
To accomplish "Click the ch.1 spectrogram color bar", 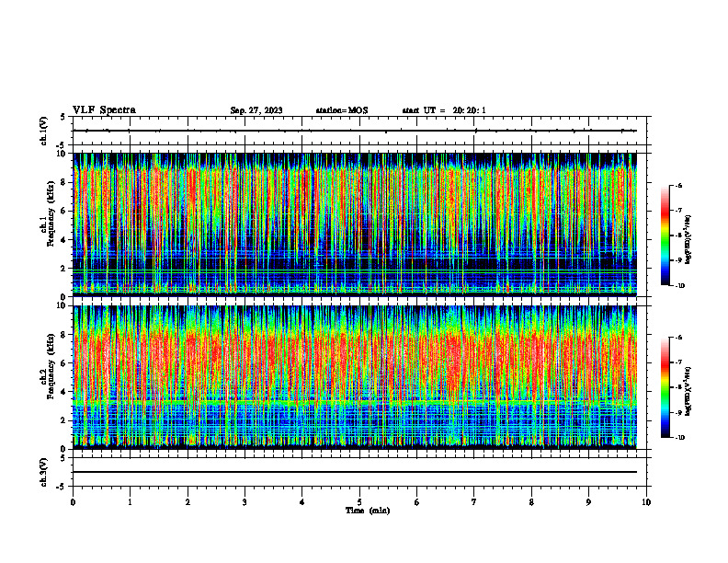I will point(665,236).
